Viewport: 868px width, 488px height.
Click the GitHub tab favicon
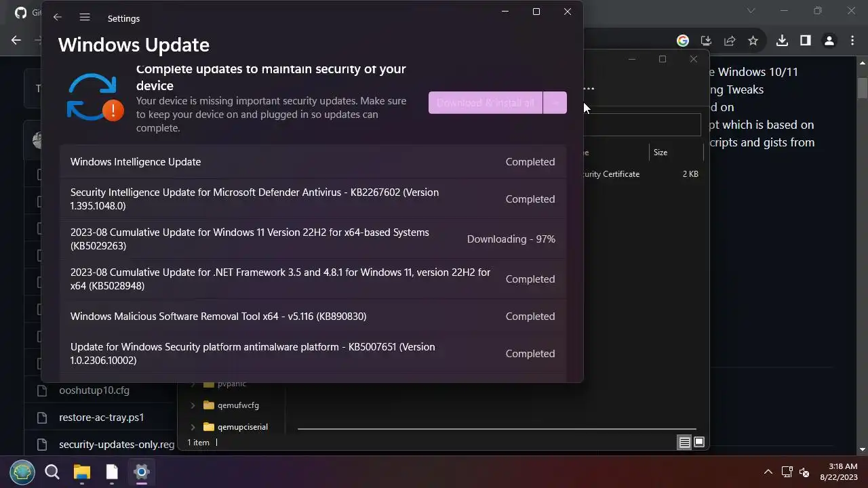[20, 12]
